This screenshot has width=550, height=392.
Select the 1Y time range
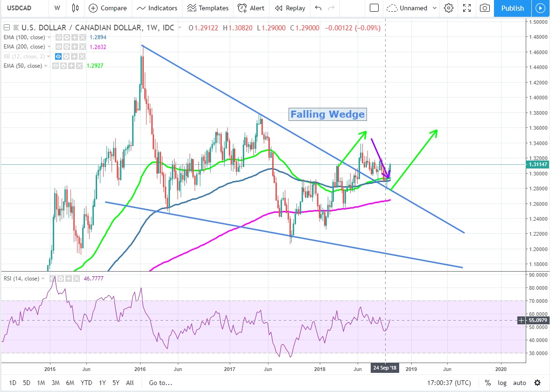(x=102, y=383)
